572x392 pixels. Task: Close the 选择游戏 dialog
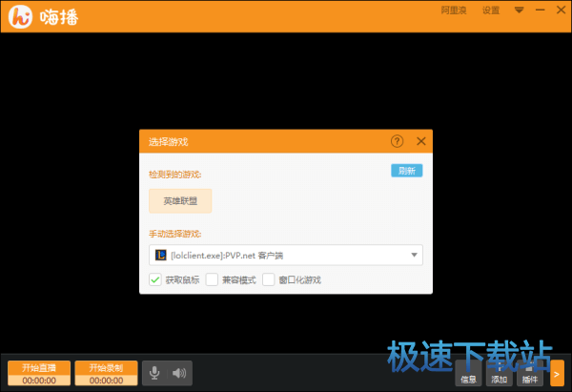[421, 141]
